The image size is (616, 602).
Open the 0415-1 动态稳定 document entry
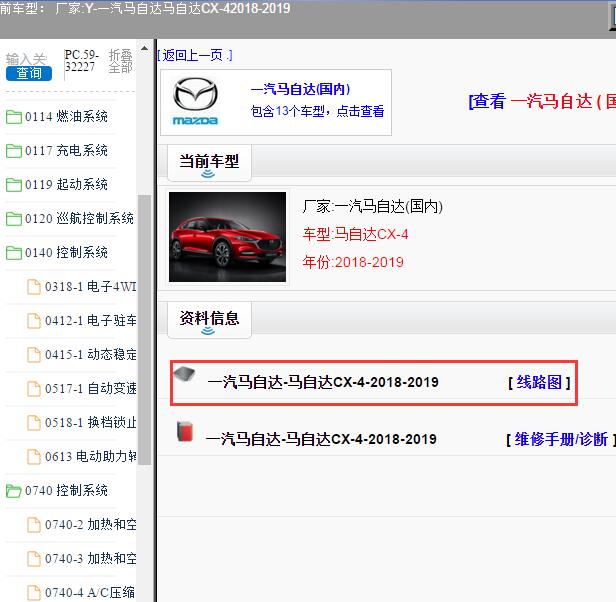[x=90, y=354]
